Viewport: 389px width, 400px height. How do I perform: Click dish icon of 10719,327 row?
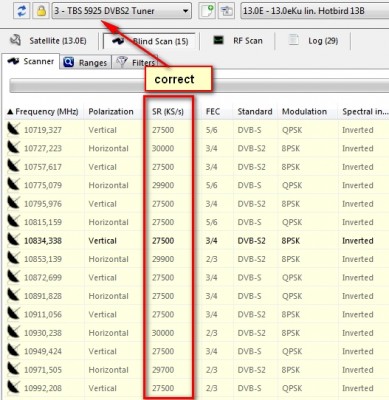(14, 129)
